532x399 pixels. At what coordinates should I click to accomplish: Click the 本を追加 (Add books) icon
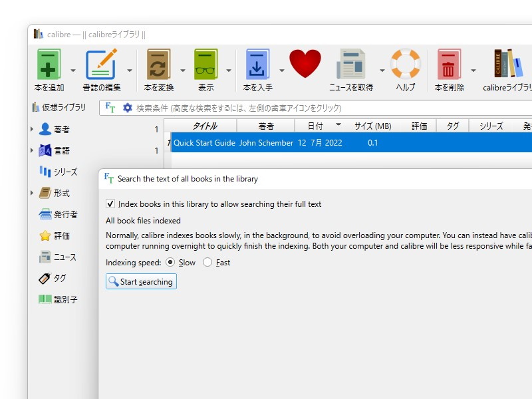pyautogui.click(x=49, y=65)
